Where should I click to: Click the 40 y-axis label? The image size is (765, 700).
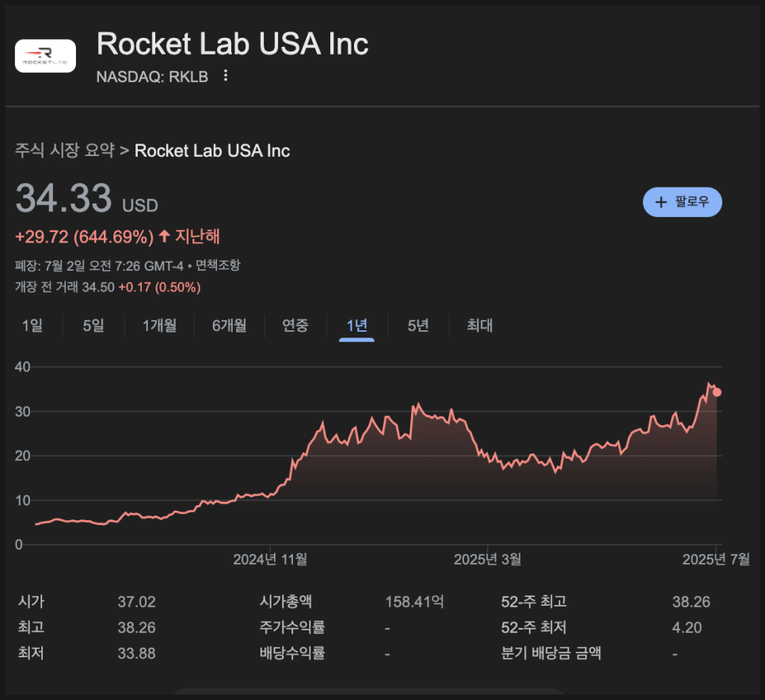(x=22, y=367)
